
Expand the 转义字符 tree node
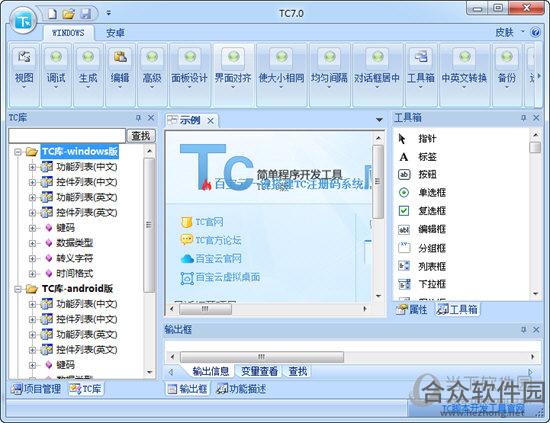(33, 259)
